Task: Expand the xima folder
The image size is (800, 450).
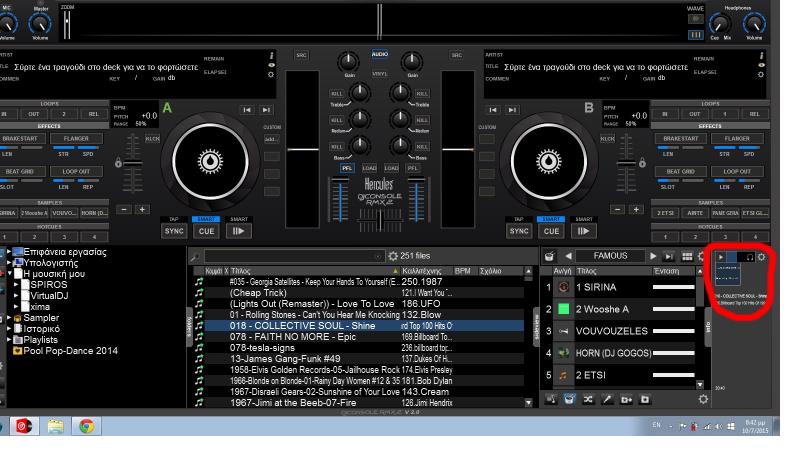Action: (16, 307)
